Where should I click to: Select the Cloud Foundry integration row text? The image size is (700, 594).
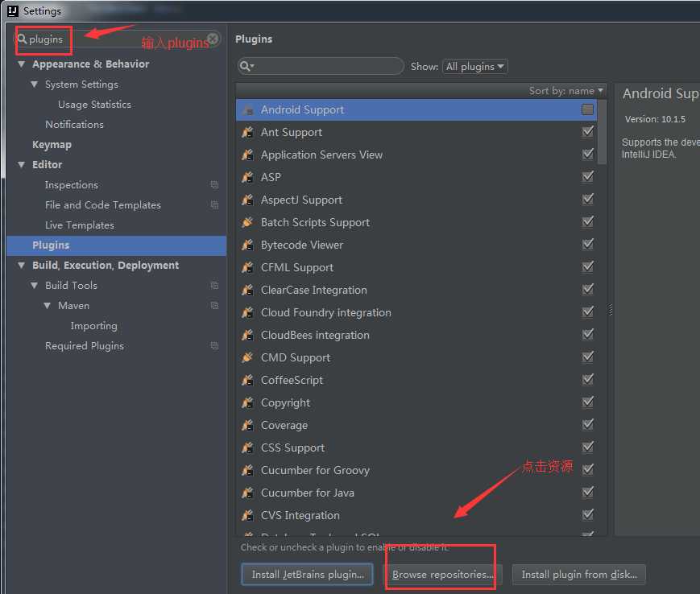pyautogui.click(x=326, y=312)
